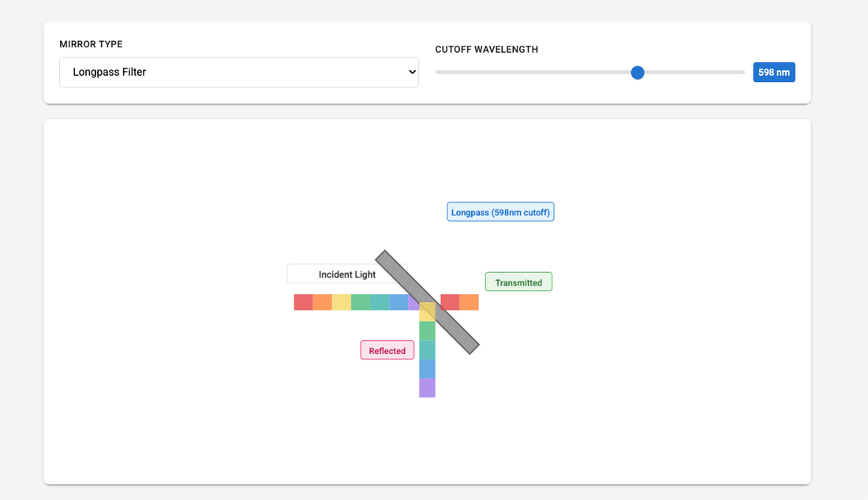Click the Transmitted label
This screenshot has width=868, height=500.
coord(518,282)
